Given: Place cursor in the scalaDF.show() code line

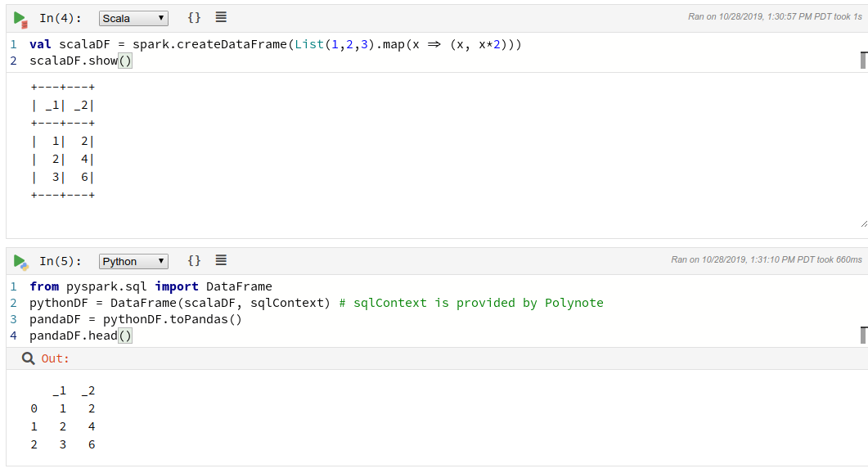Looking at the screenshot, I should 82,61.
